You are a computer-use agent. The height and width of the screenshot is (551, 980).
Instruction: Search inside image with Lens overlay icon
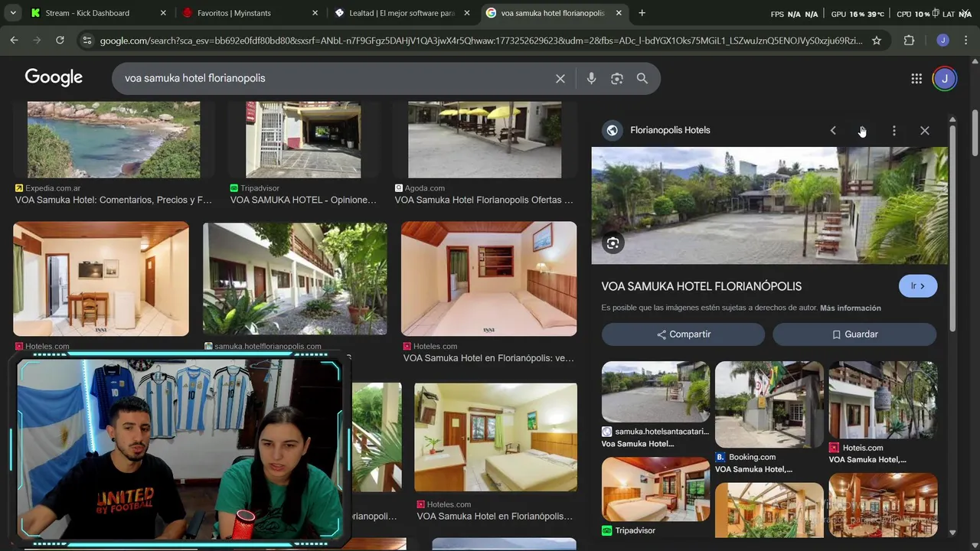[612, 243]
